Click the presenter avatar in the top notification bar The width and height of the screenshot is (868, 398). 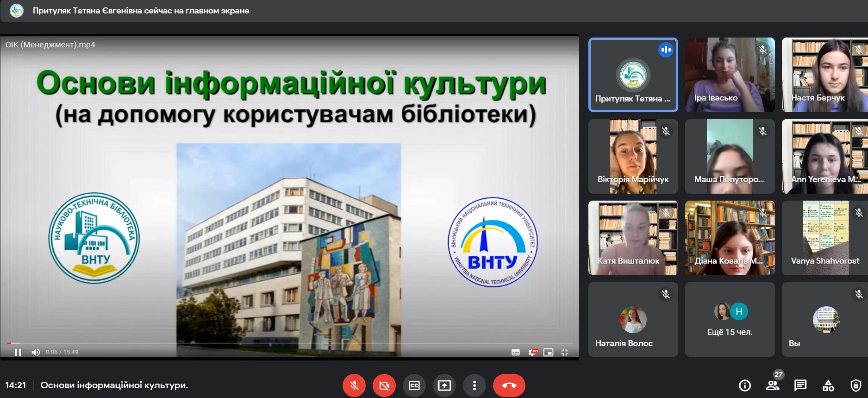(x=16, y=11)
